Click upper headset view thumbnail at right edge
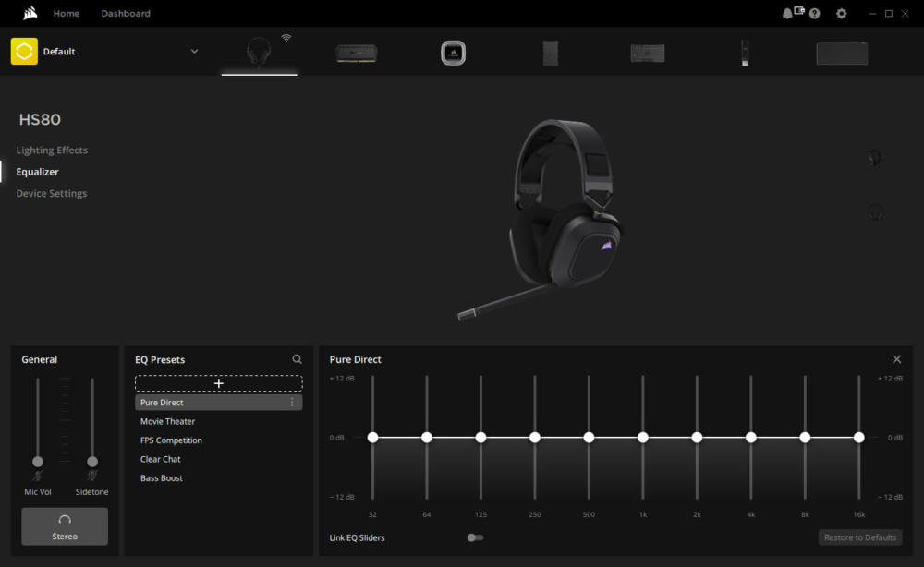 [x=875, y=158]
